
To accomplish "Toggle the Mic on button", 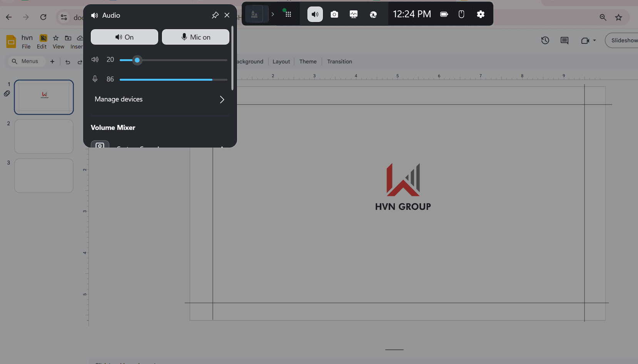I will point(195,37).
